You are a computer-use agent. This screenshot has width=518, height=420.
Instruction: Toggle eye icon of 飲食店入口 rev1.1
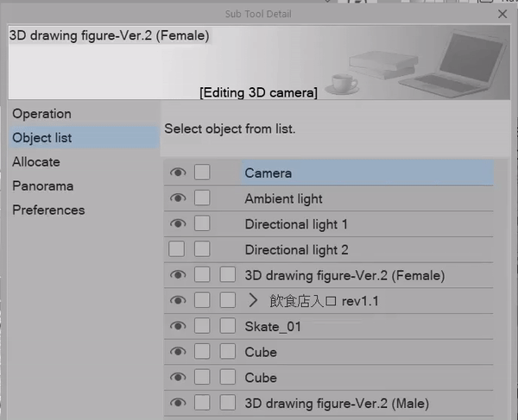(x=178, y=300)
